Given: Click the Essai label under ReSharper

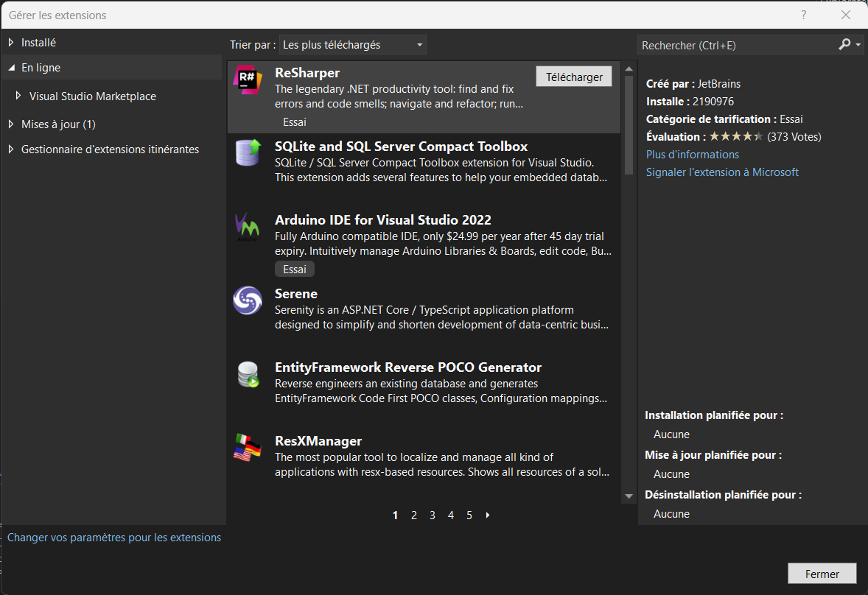Looking at the screenshot, I should [x=295, y=122].
